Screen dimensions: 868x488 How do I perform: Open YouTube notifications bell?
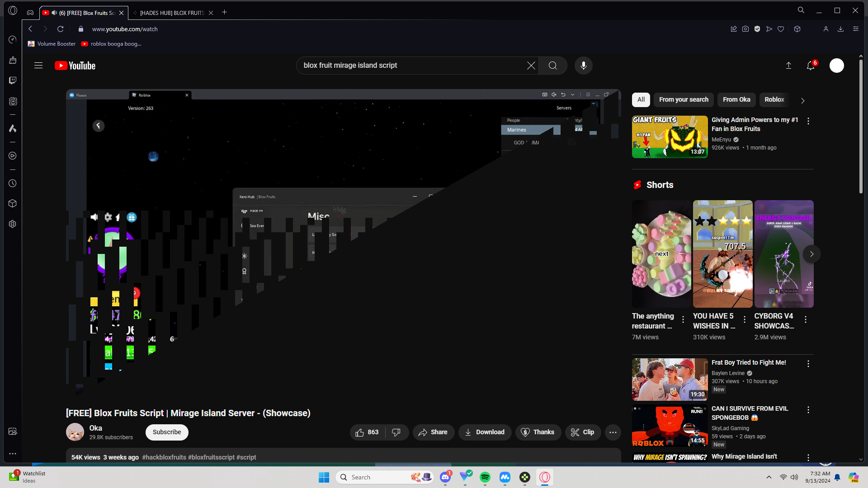[x=811, y=66]
